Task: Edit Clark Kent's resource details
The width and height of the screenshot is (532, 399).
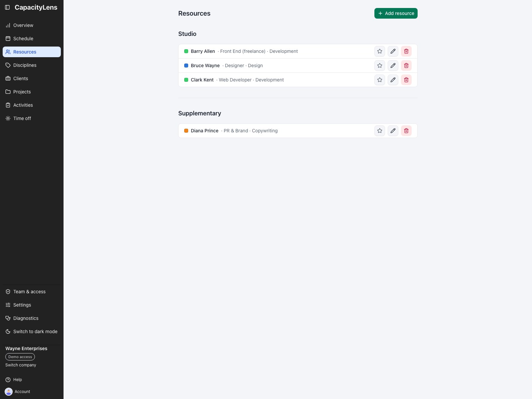Action: tap(393, 80)
